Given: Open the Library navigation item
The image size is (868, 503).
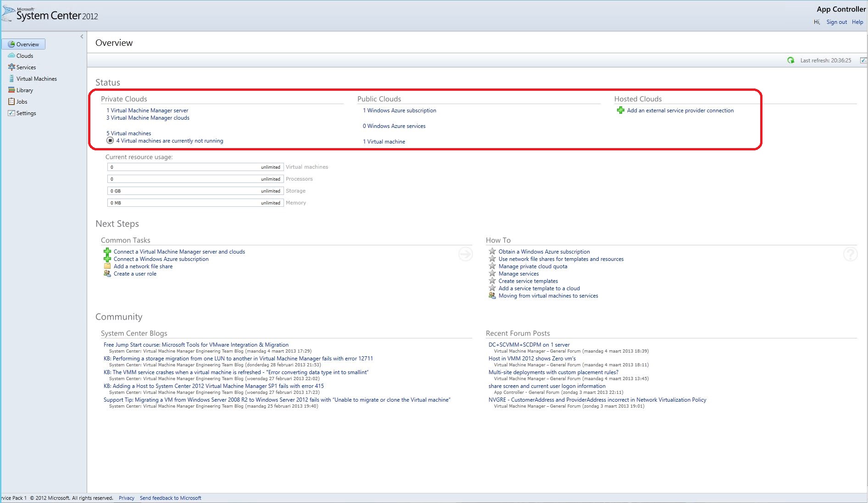Looking at the screenshot, I should click(25, 90).
